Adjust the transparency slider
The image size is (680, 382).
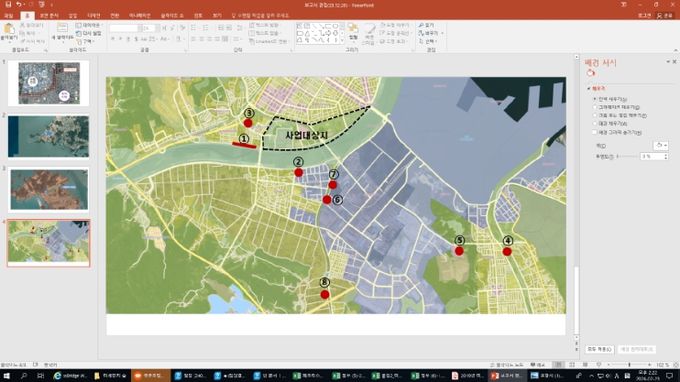[x=627, y=156]
